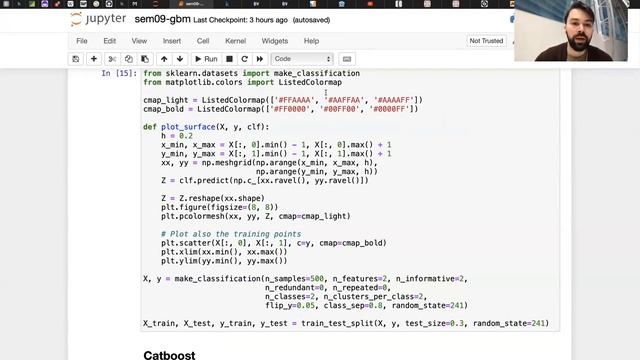This screenshot has width=640, height=360.
Task: Click the ListedColormap import line
Action: 242,82
